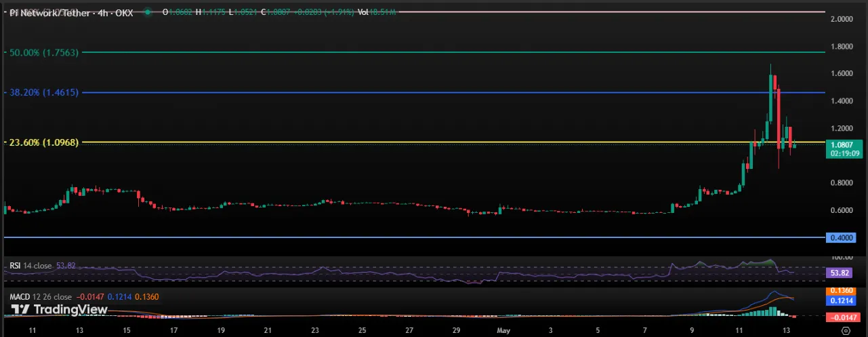Click the 19 date on time axis
The image size is (868, 337).
tap(221, 330)
